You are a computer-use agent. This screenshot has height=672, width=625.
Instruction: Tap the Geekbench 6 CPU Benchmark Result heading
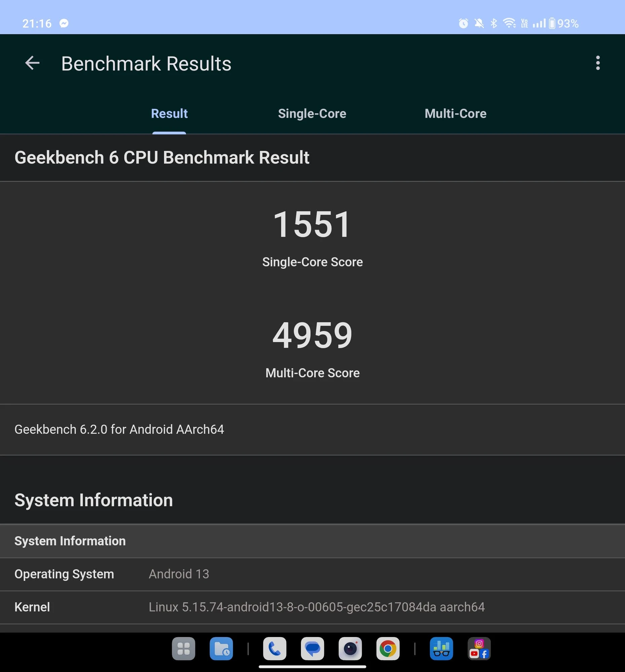(162, 158)
